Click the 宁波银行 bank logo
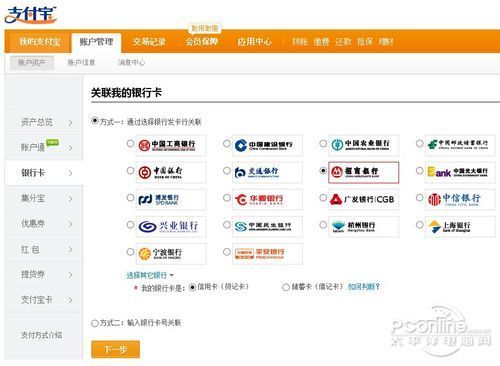The width and height of the screenshot is (500, 366). [x=171, y=254]
